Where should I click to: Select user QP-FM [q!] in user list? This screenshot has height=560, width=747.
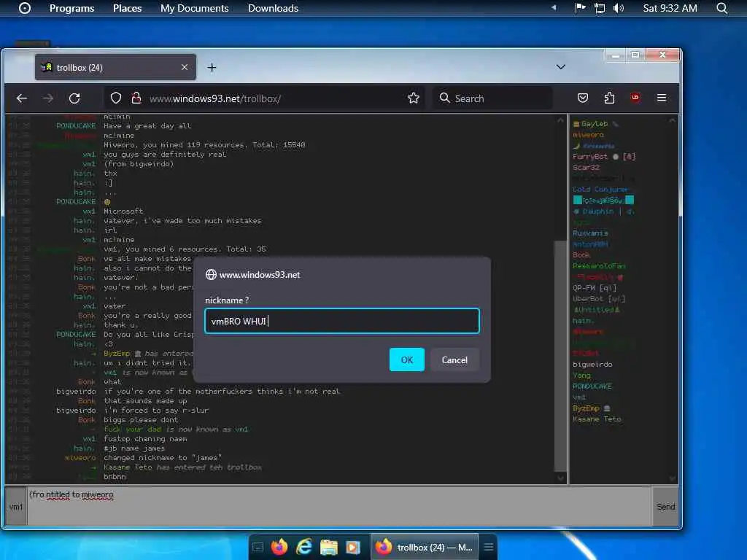tap(595, 287)
